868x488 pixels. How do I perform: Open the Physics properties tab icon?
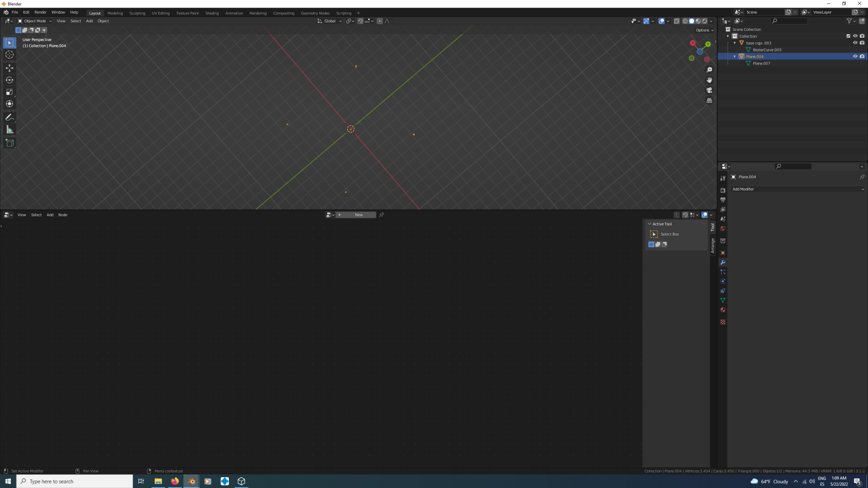pos(722,281)
